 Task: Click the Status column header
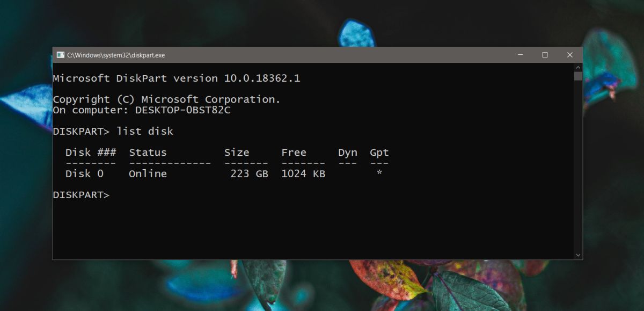(x=148, y=152)
